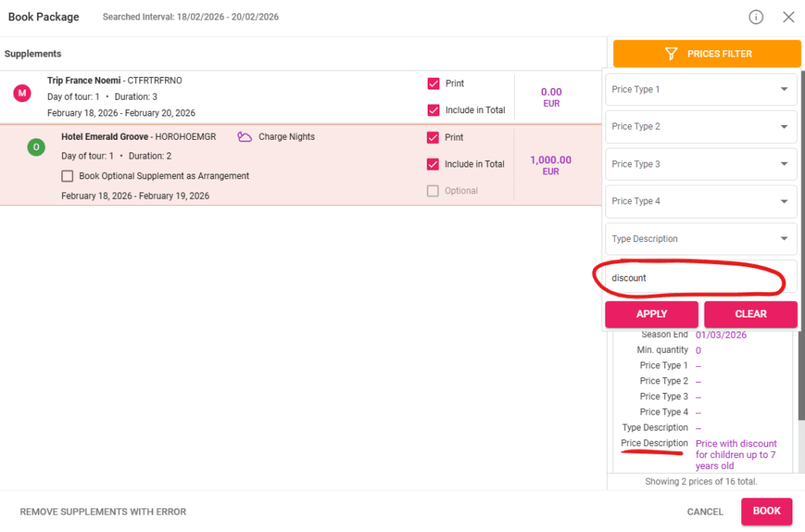Click REMOVE SUPPLEMENTS WITH ERROR
805x532 pixels.
tap(102, 512)
